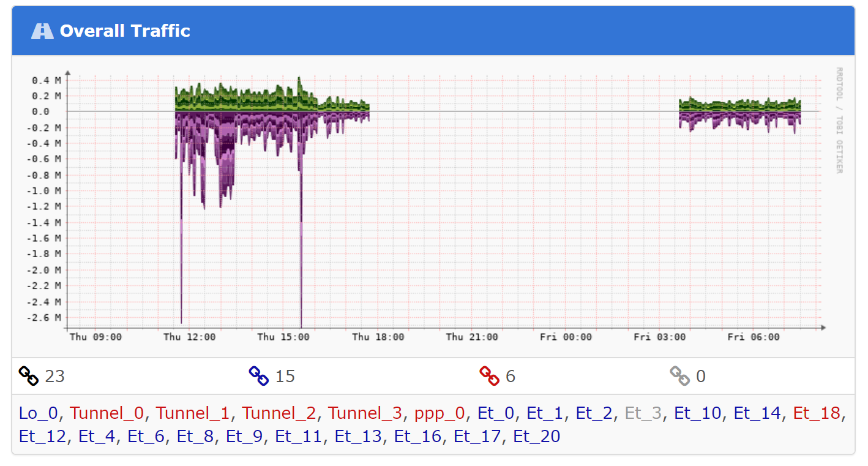Image resolution: width=868 pixels, height=466 pixels.
Task: Click the black chain link icon
Action: [x=29, y=376]
